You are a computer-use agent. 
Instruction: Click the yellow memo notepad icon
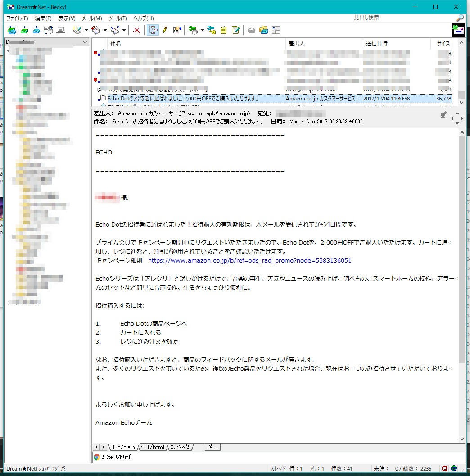point(224,30)
